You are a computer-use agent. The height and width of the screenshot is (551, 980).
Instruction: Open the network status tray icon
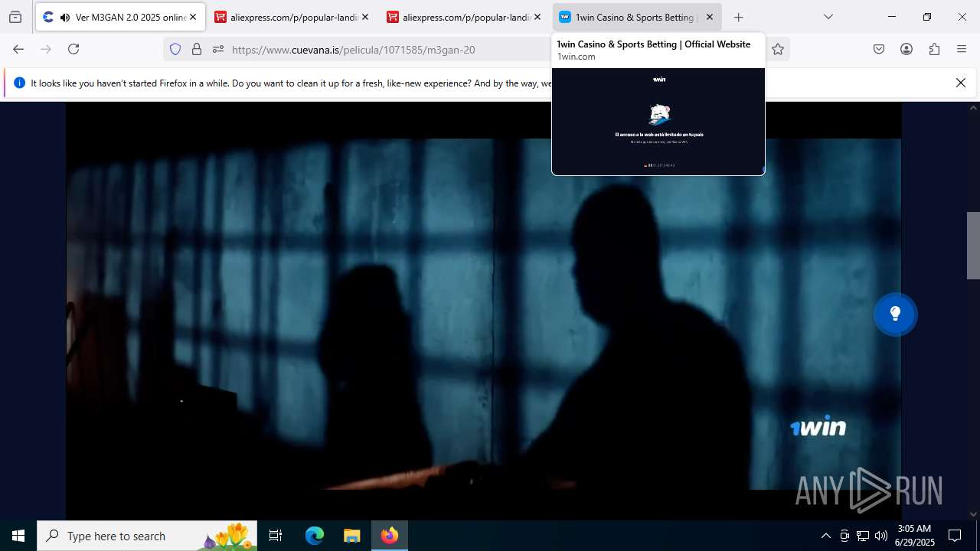pos(863,536)
